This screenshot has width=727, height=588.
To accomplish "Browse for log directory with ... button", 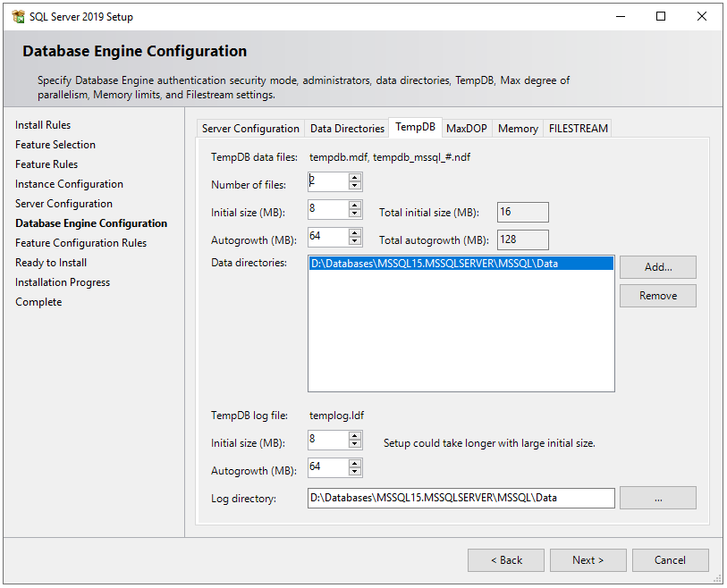I will [658, 498].
